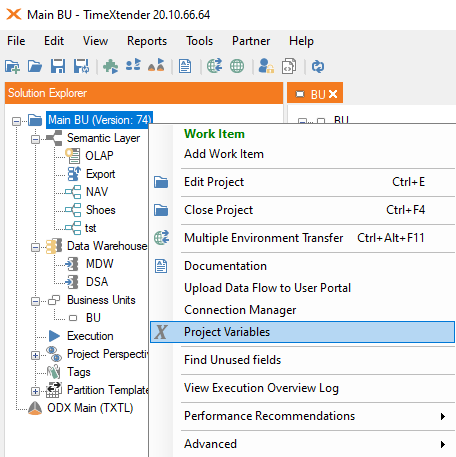Screen dimensions: 456x457
Task: Click the Data Warehouses database icon
Action: click(x=54, y=246)
